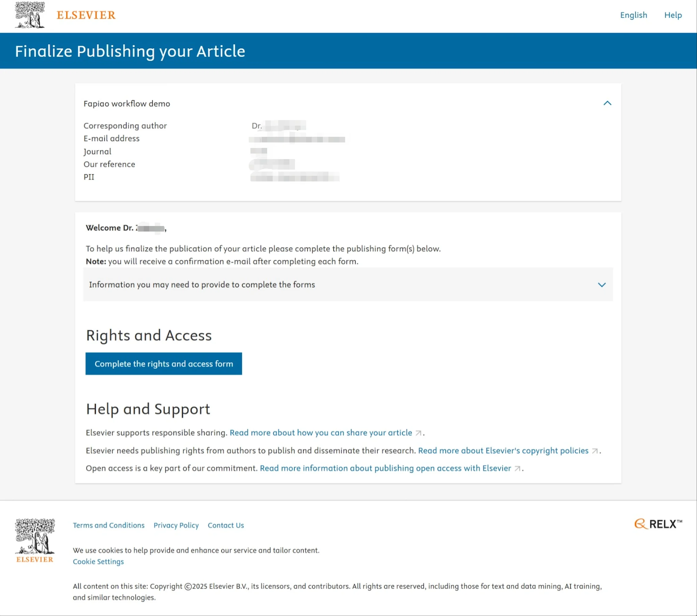The height and width of the screenshot is (616, 697).
Task: Click the Elsevier tree logo in header
Action: tap(30, 15)
